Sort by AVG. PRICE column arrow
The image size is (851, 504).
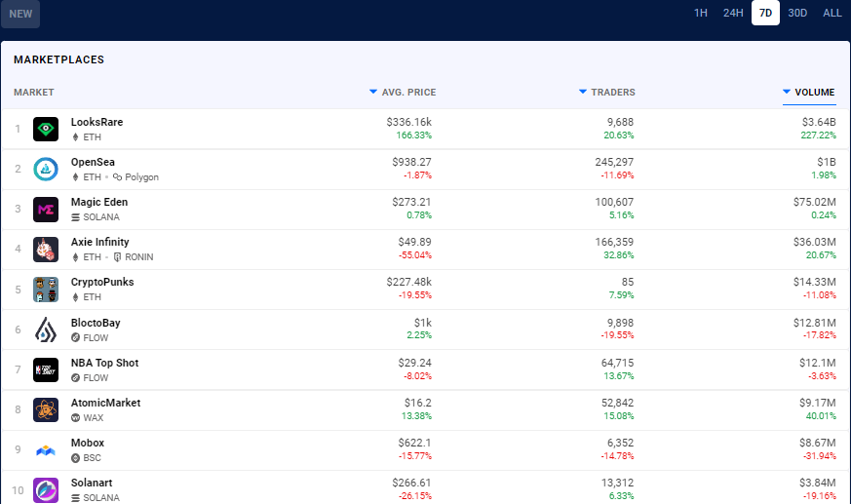(372, 92)
